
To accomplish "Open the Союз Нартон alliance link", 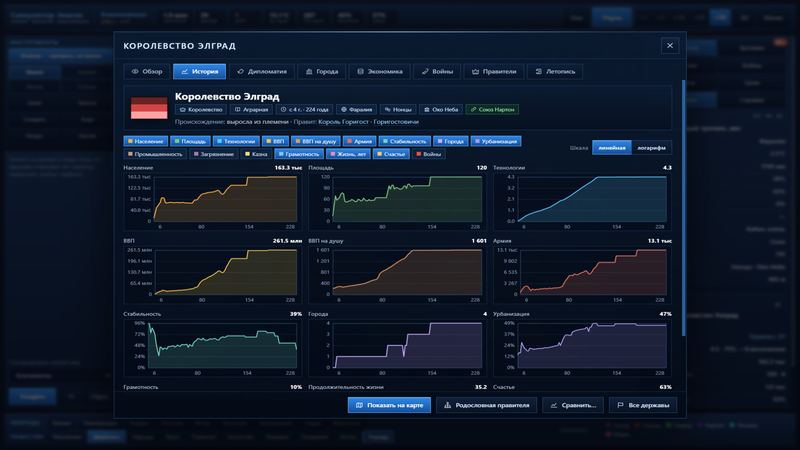I will [x=492, y=109].
